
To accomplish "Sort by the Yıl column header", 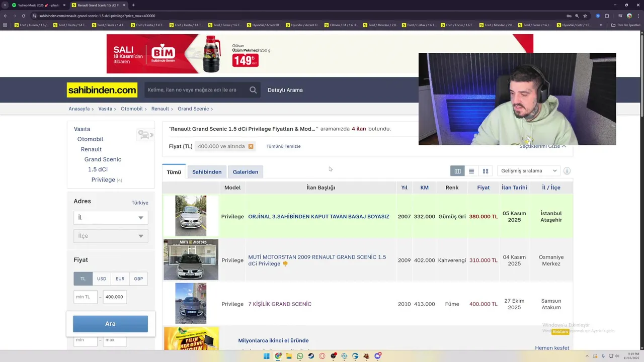I will (x=404, y=188).
